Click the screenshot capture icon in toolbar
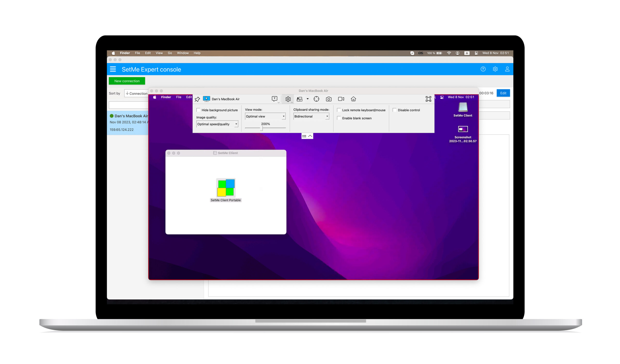 tap(328, 99)
